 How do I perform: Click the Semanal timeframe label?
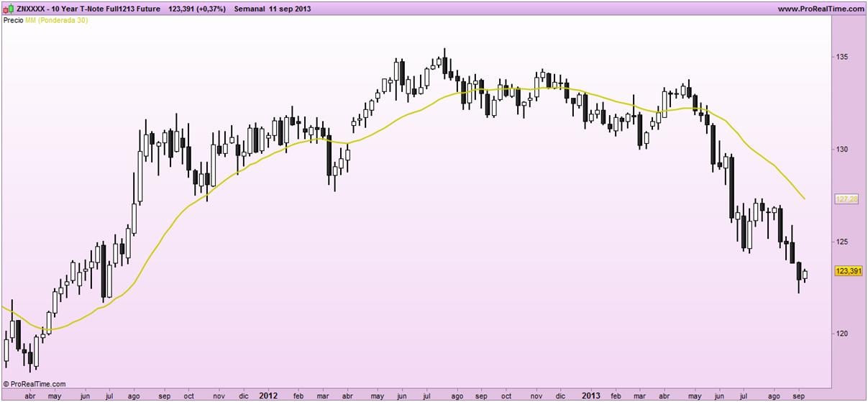[x=250, y=9]
